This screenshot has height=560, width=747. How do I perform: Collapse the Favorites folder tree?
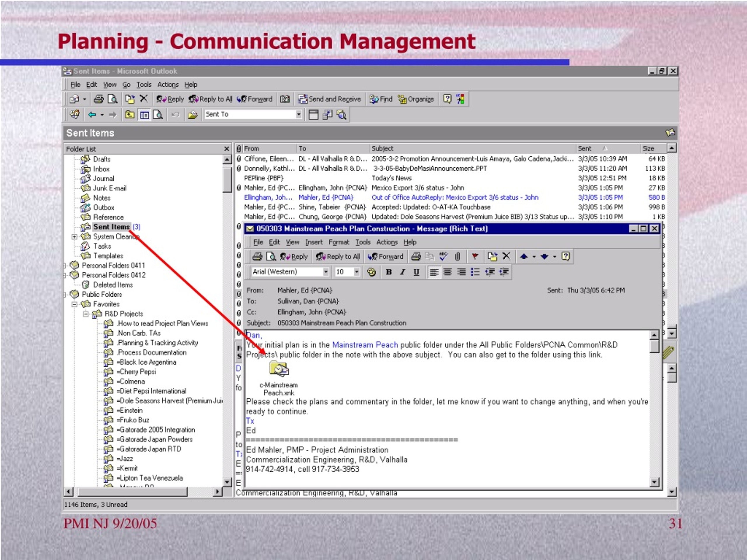click(x=74, y=304)
